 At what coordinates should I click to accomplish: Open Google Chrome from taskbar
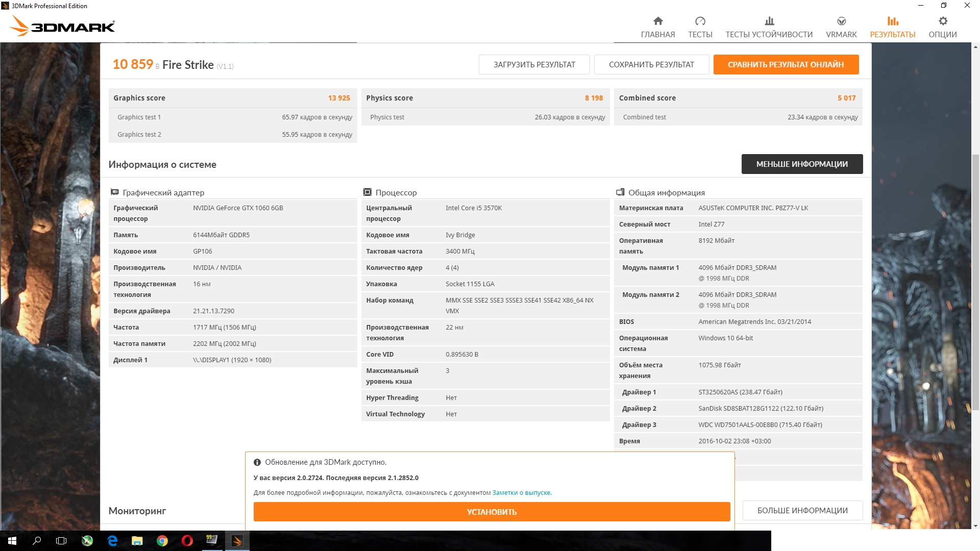[x=162, y=541]
